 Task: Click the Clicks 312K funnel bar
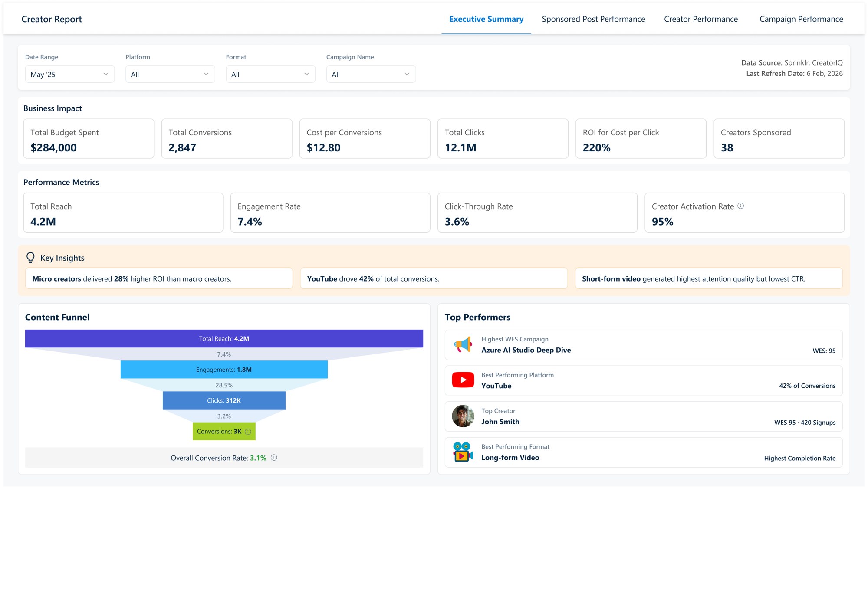(x=224, y=400)
